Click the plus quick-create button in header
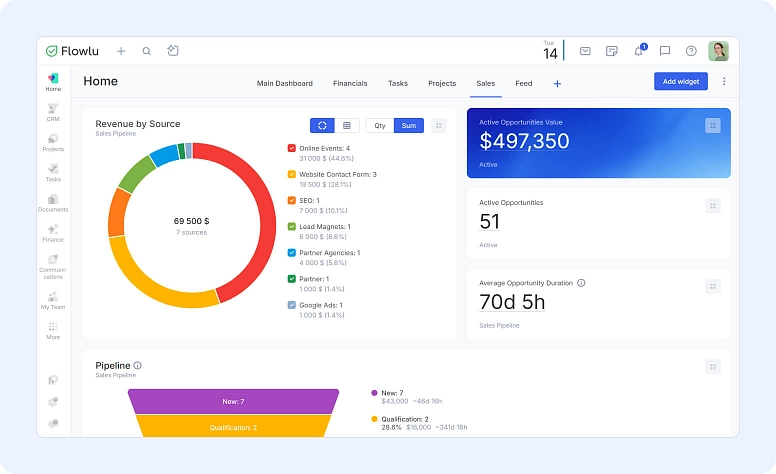The image size is (776, 474). tap(121, 51)
